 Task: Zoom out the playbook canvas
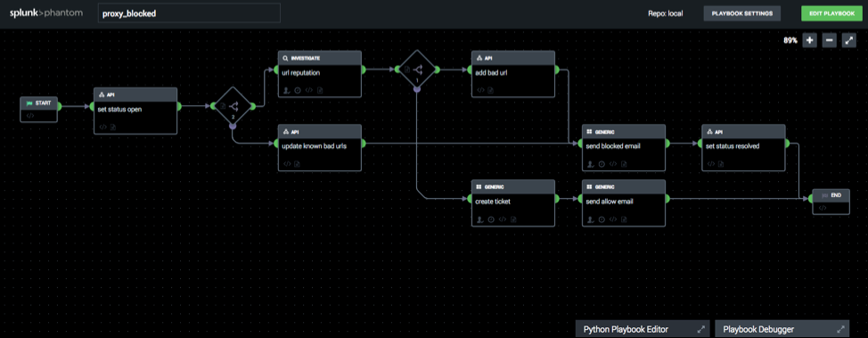click(829, 40)
